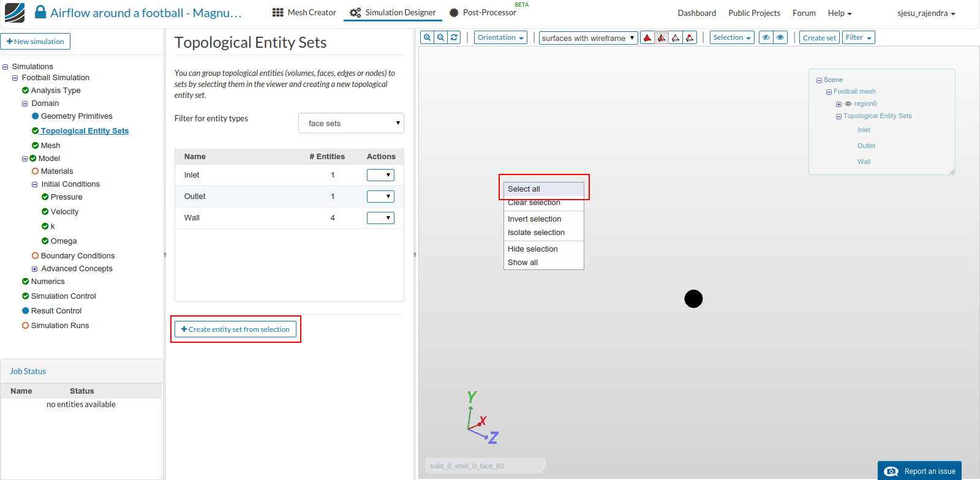Open the Public Projects link
Screen dimensions: 980x480
[754, 13]
